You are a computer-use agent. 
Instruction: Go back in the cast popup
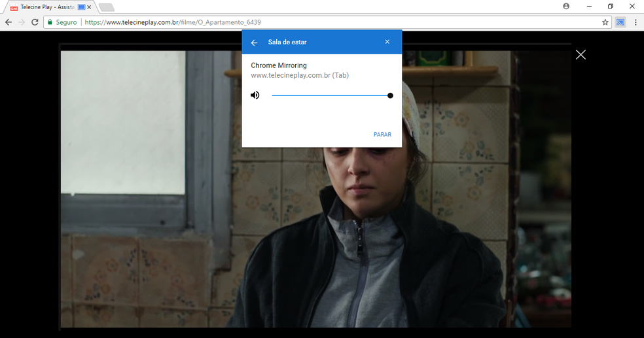254,42
